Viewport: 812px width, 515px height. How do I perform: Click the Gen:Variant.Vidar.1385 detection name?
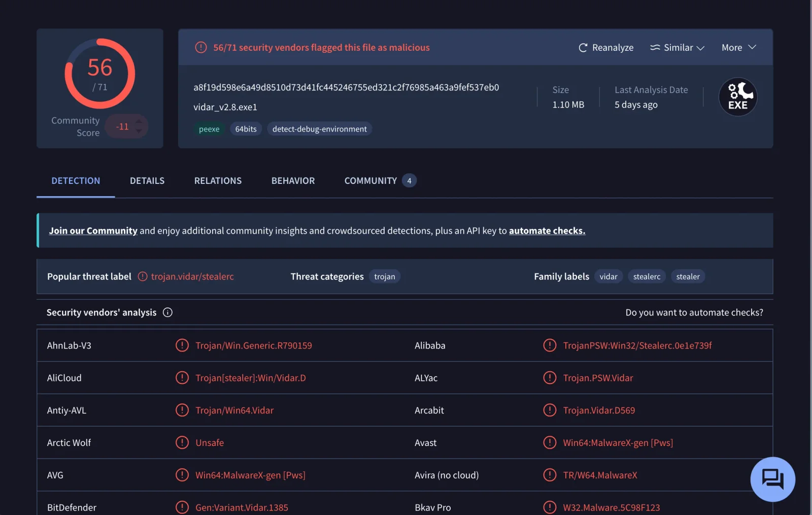(x=242, y=507)
